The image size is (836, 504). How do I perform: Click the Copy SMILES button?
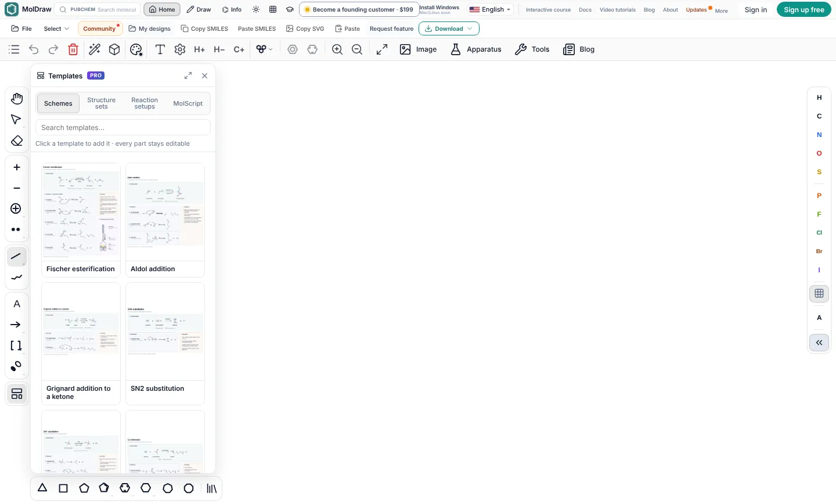pos(204,28)
